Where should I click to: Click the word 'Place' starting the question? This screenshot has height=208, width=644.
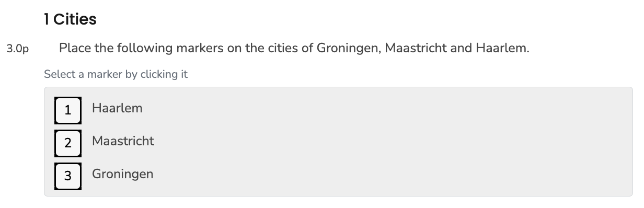[74, 48]
